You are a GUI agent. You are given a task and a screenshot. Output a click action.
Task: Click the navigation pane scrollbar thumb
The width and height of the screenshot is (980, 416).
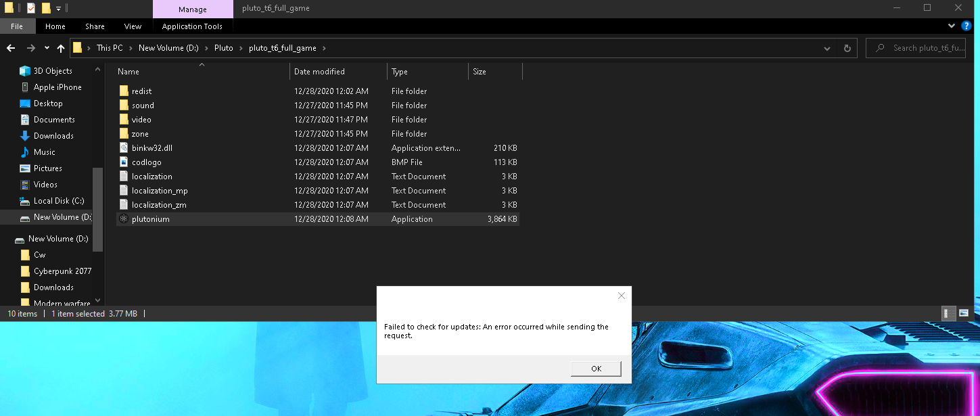tap(97, 210)
